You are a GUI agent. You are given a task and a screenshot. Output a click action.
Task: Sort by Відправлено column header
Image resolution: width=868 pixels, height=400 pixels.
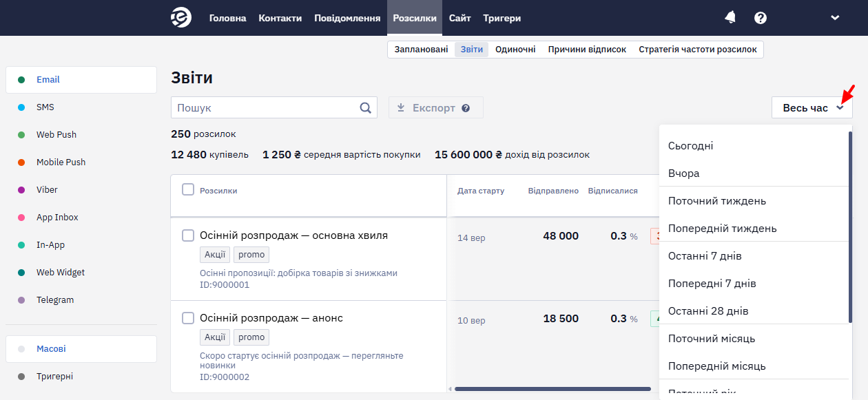click(x=553, y=191)
